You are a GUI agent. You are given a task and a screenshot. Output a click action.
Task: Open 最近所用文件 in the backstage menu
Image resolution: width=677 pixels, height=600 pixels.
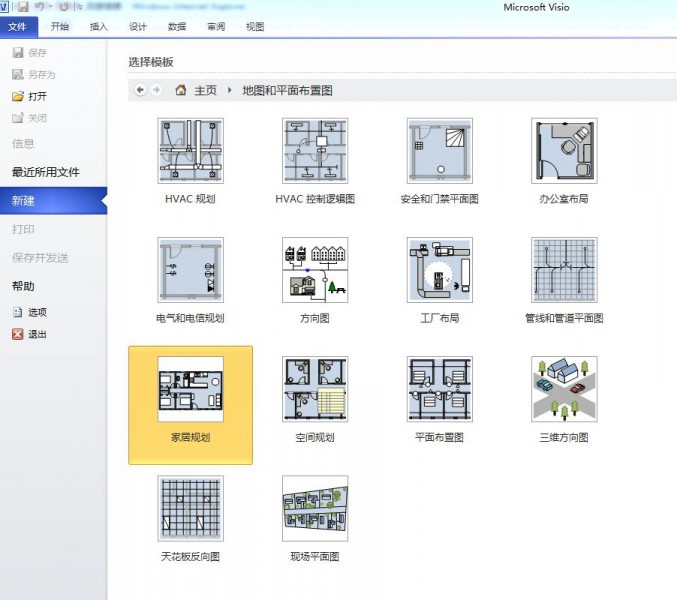coord(46,172)
